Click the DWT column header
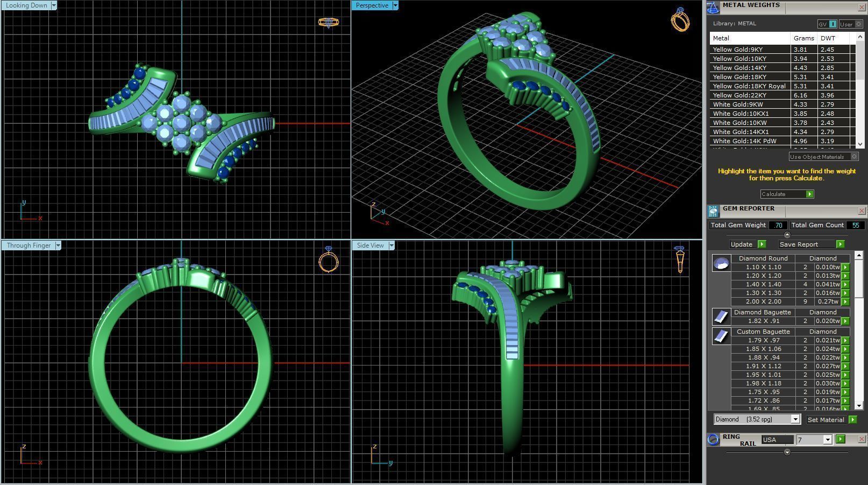The width and height of the screenshot is (868, 485). (x=833, y=38)
